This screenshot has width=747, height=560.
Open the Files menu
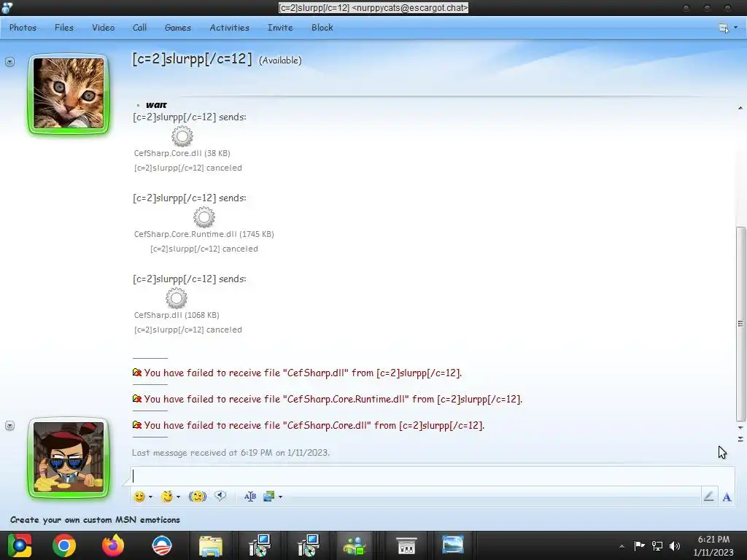(64, 28)
